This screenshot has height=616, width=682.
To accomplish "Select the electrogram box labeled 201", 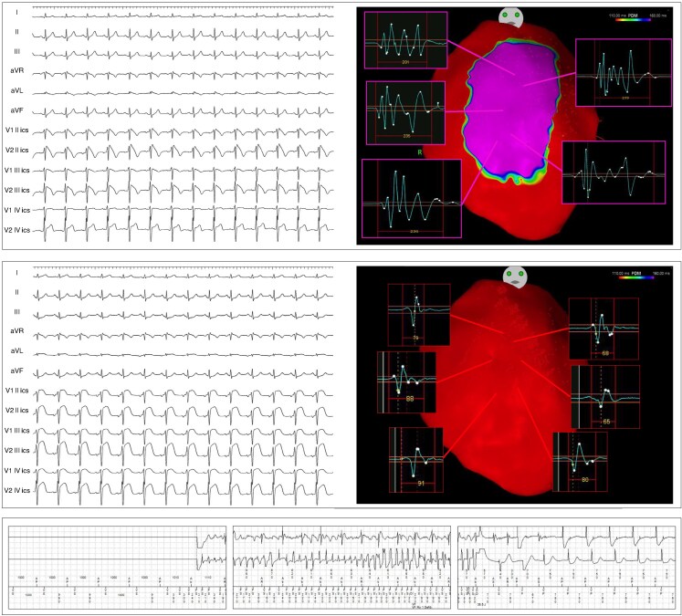I will (x=404, y=41).
